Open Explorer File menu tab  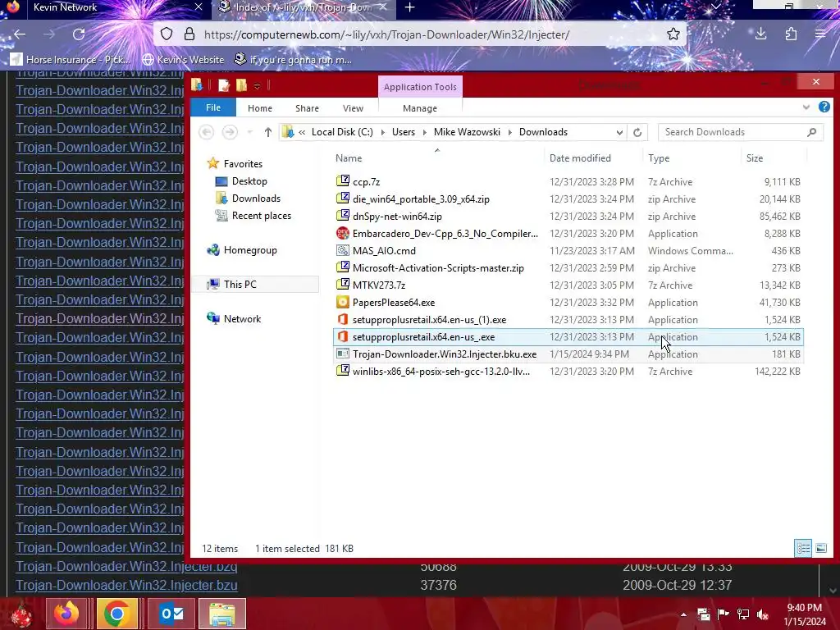click(x=213, y=107)
